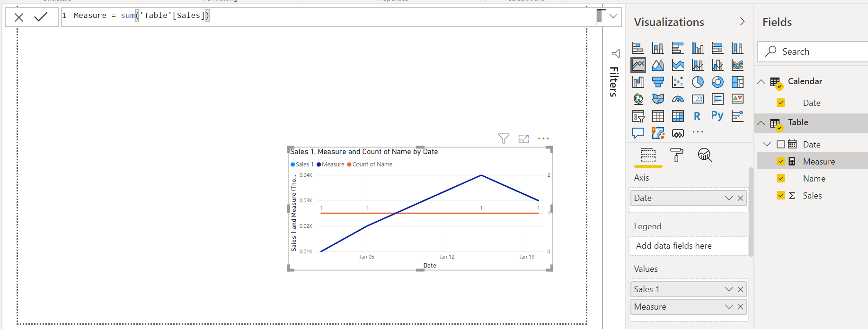
Task: Open the Measure value dropdown
Action: click(x=729, y=307)
